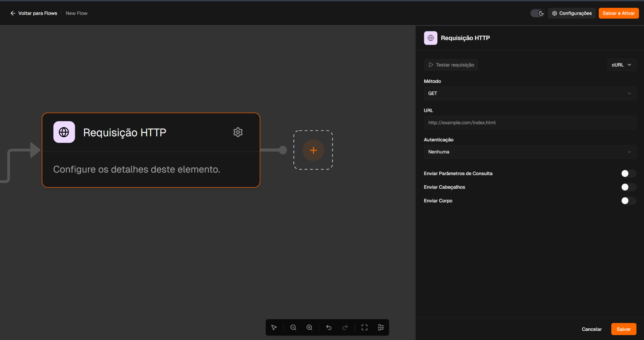
Task: Zoom in the canvas
Action: [309, 327]
